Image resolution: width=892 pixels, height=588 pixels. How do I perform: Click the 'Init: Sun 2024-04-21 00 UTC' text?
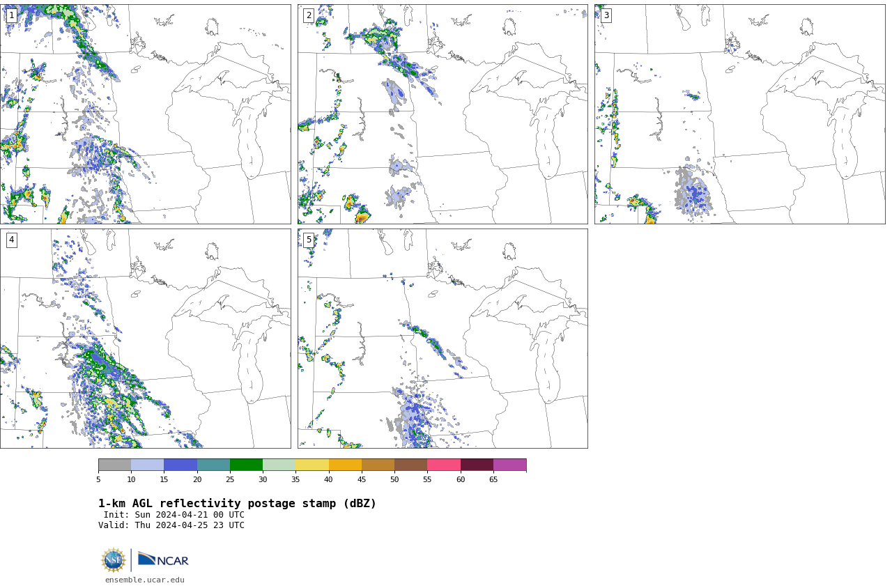(x=174, y=515)
